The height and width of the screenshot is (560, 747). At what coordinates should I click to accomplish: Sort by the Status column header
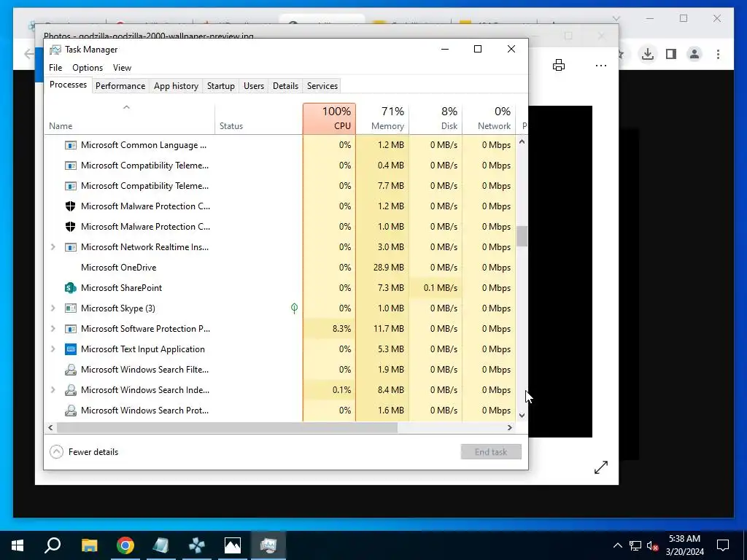(x=259, y=119)
